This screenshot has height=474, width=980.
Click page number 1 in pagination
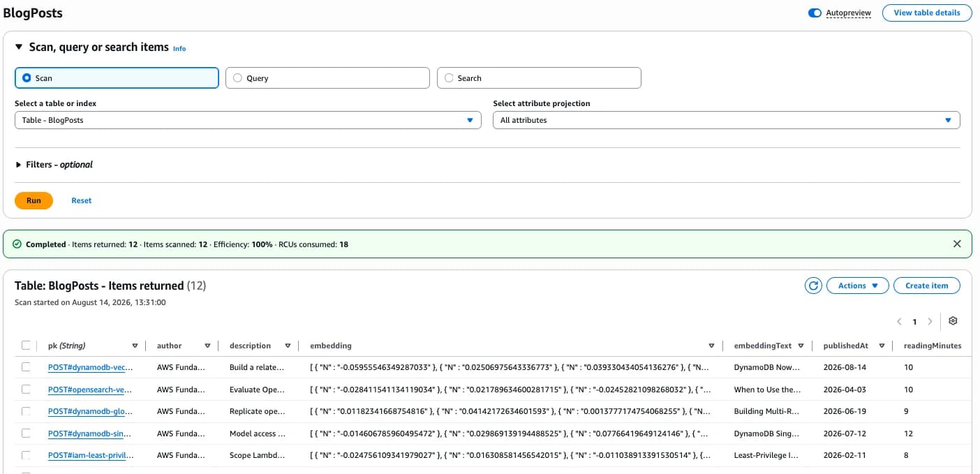coord(914,322)
